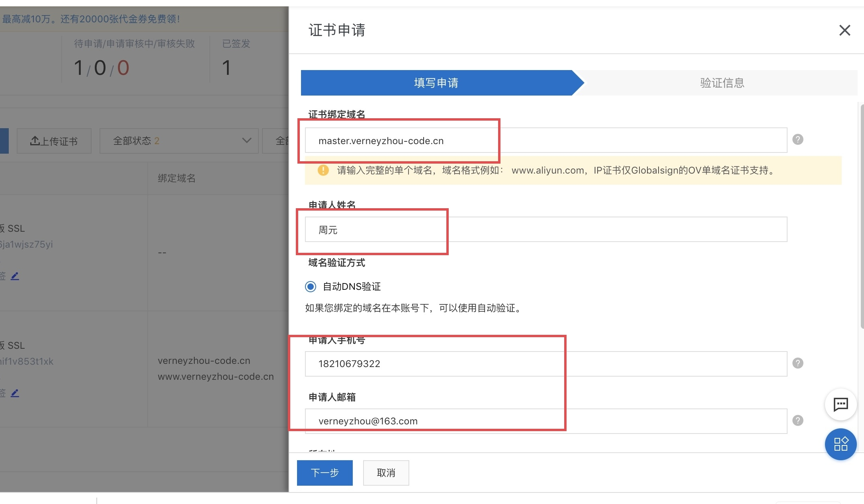The width and height of the screenshot is (864, 504).
Task: Click help icon beside email field
Action: click(798, 420)
